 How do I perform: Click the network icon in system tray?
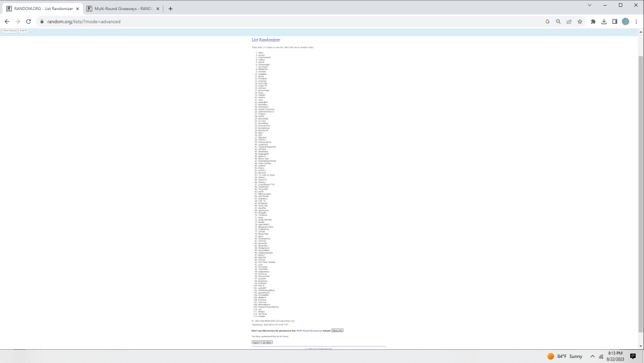click(601, 357)
